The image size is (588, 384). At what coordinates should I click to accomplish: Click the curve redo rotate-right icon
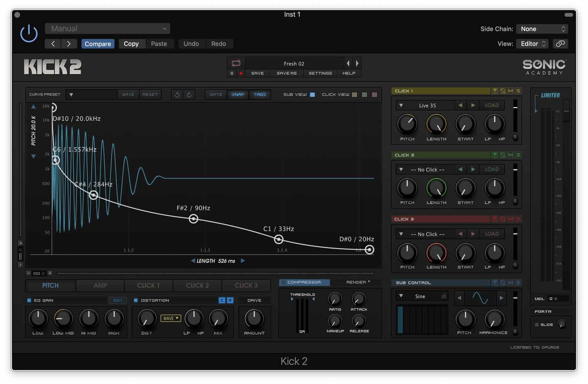(x=189, y=95)
